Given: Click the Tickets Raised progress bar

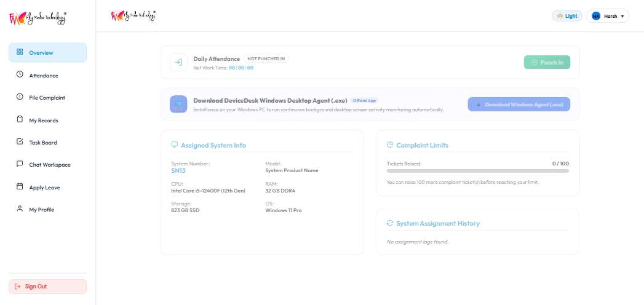Looking at the screenshot, I should [x=478, y=171].
